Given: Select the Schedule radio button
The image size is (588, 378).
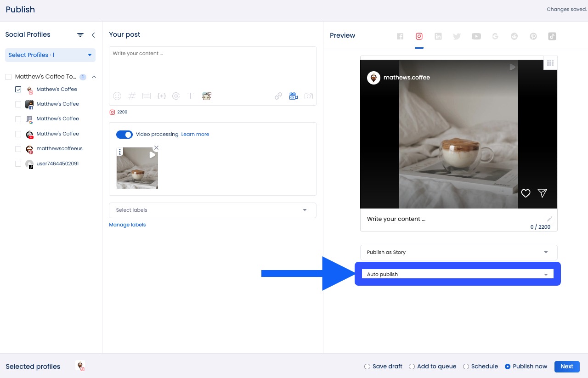Looking at the screenshot, I should point(466,367).
